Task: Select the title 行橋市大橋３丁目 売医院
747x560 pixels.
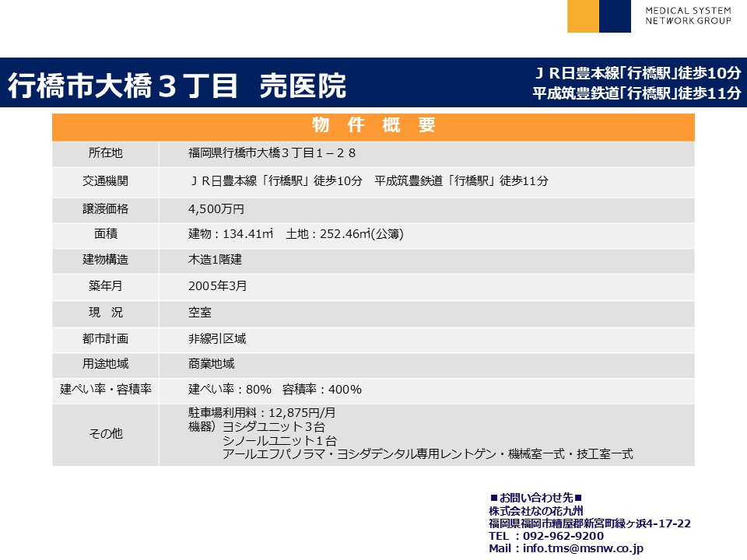Action: coord(177,86)
